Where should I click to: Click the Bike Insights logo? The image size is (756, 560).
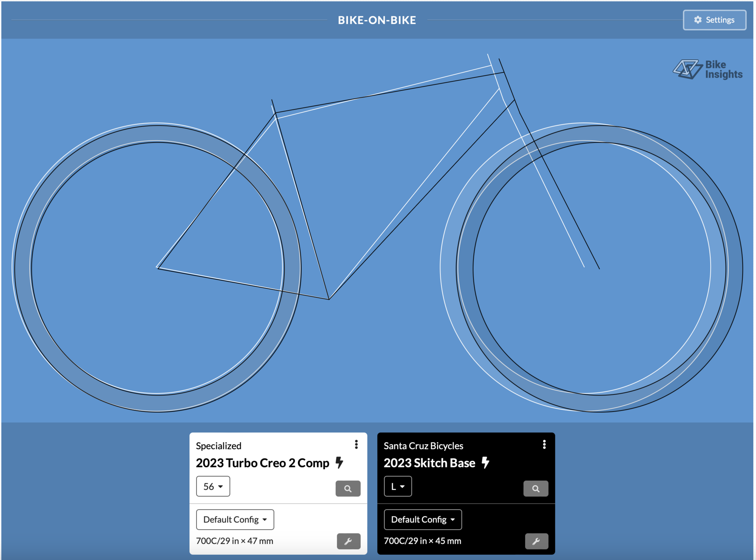click(707, 70)
